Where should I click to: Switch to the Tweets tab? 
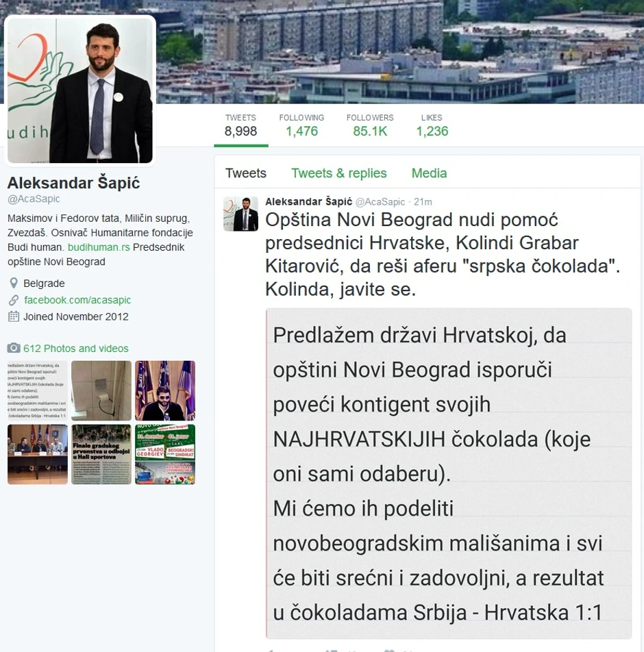pos(246,173)
